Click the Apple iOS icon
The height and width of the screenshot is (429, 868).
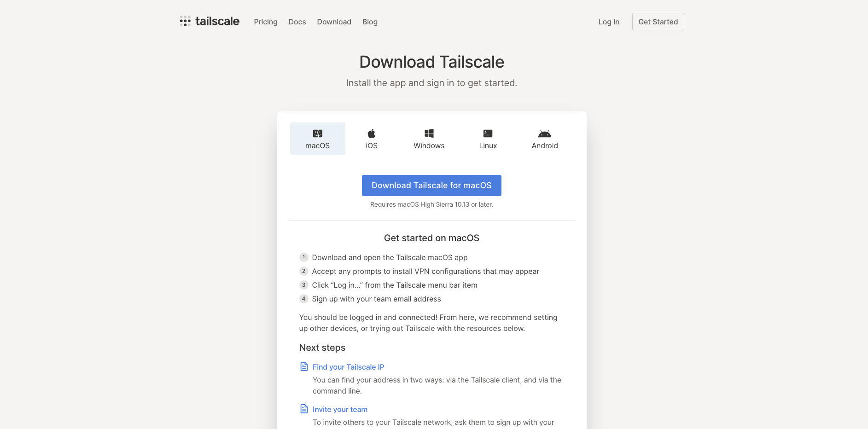point(372,133)
